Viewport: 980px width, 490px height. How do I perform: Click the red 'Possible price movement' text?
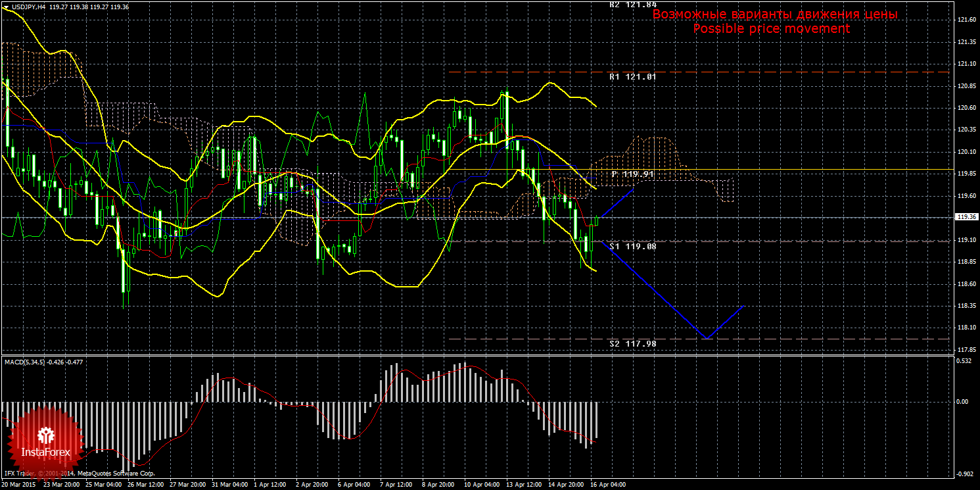[x=771, y=29]
